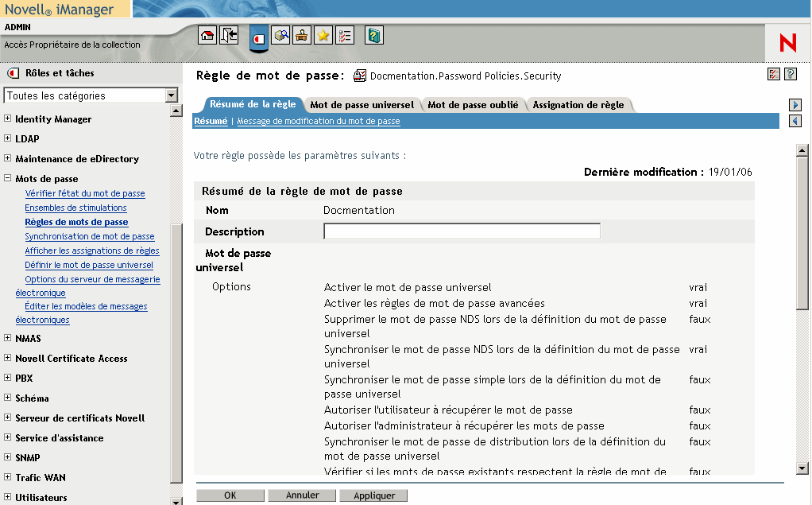
Task: Select the Résumé sub-tab link
Action: 211,121
